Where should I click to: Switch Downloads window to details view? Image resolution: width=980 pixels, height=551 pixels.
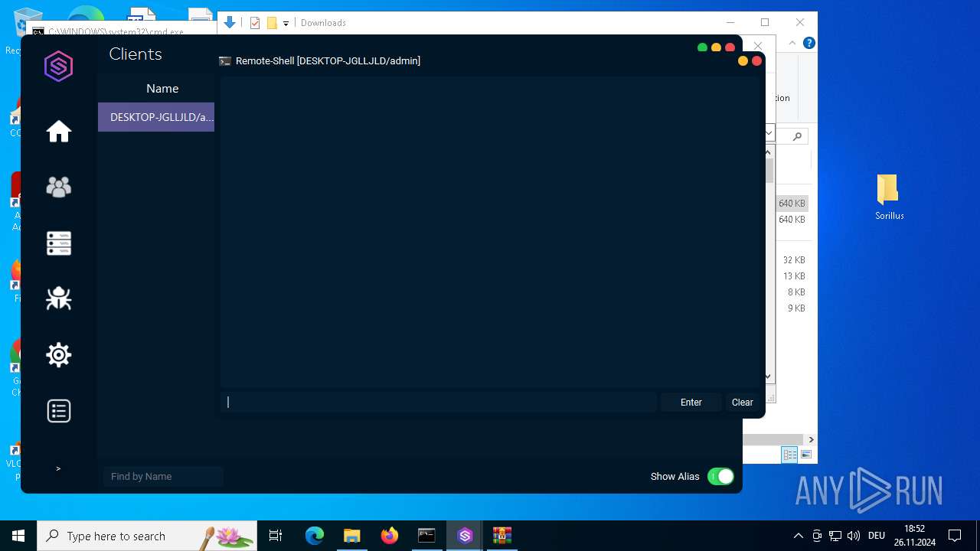click(x=790, y=455)
